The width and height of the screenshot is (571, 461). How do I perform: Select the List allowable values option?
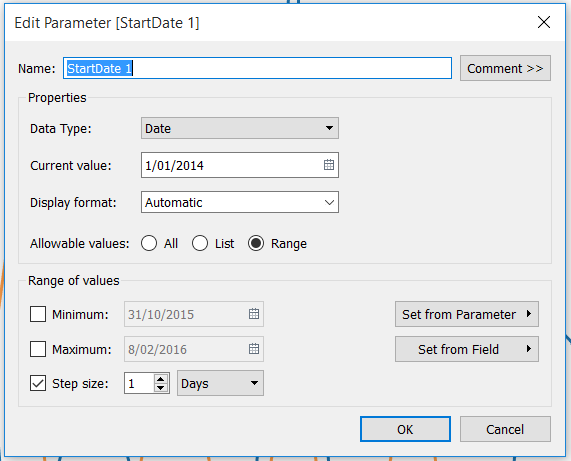200,243
